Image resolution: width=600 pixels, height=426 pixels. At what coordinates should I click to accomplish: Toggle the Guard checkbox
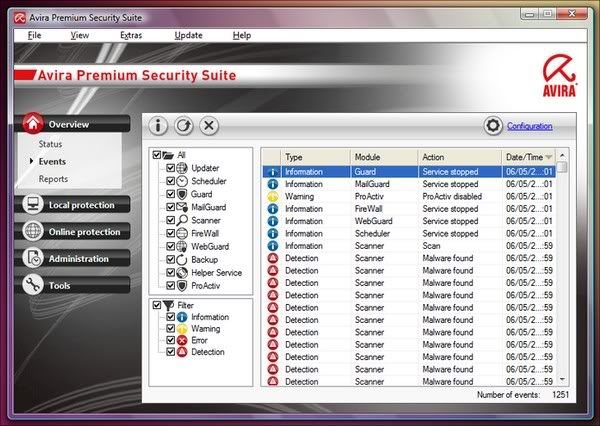(x=171, y=194)
